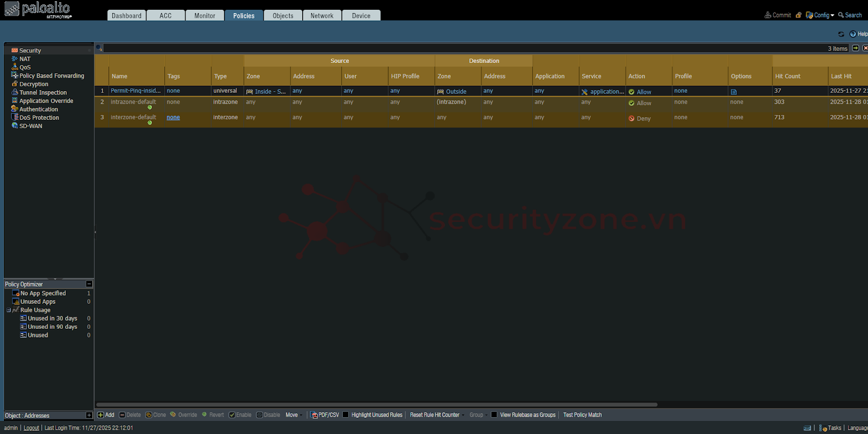This screenshot has width=868, height=434.
Task: Click the refresh icon beside Help
Action: 841,34
